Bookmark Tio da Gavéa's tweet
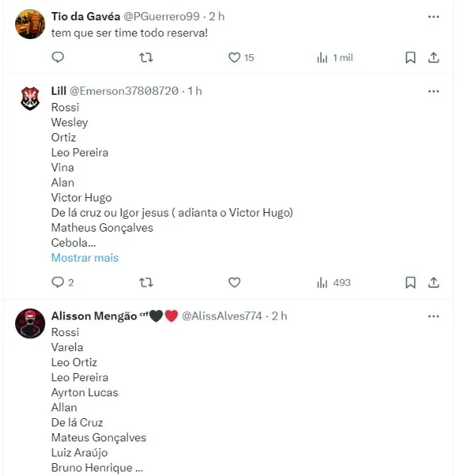Screen dimensions: 457x476 pyautogui.click(x=410, y=57)
